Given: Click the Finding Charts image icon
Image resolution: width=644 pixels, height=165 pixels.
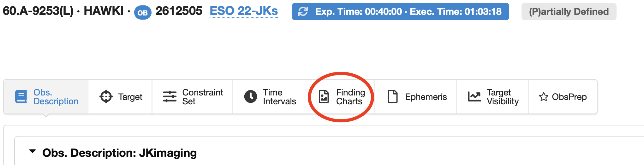Looking at the screenshot, I should click(324, 97).
